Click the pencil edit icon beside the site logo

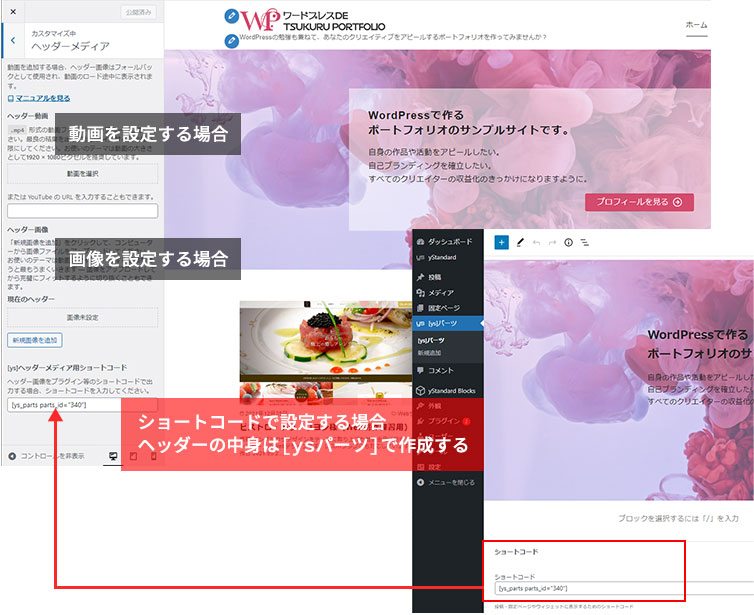(231, 16)
